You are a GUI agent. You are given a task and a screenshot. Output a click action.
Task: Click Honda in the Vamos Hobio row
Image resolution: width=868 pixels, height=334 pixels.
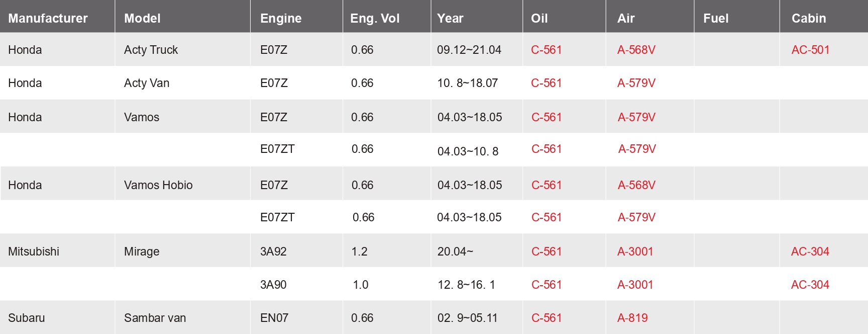(x=25, y=185)
